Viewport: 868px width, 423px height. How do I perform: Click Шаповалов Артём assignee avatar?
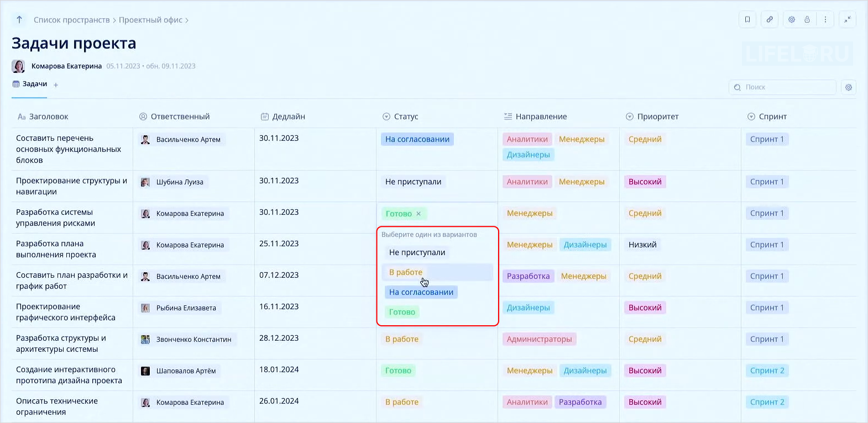(145, 371)
